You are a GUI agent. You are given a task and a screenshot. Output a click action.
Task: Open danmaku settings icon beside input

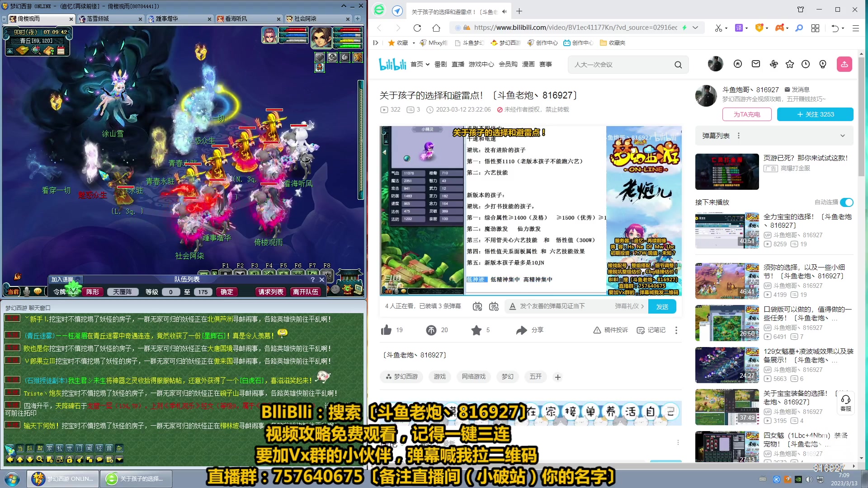pyautogui.click(x=494, y=306)
